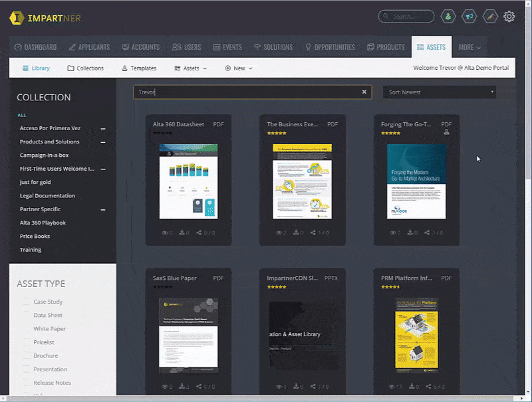Open the Library view
The height and width of the screenshot is (402, 532).
pos(36,68)
